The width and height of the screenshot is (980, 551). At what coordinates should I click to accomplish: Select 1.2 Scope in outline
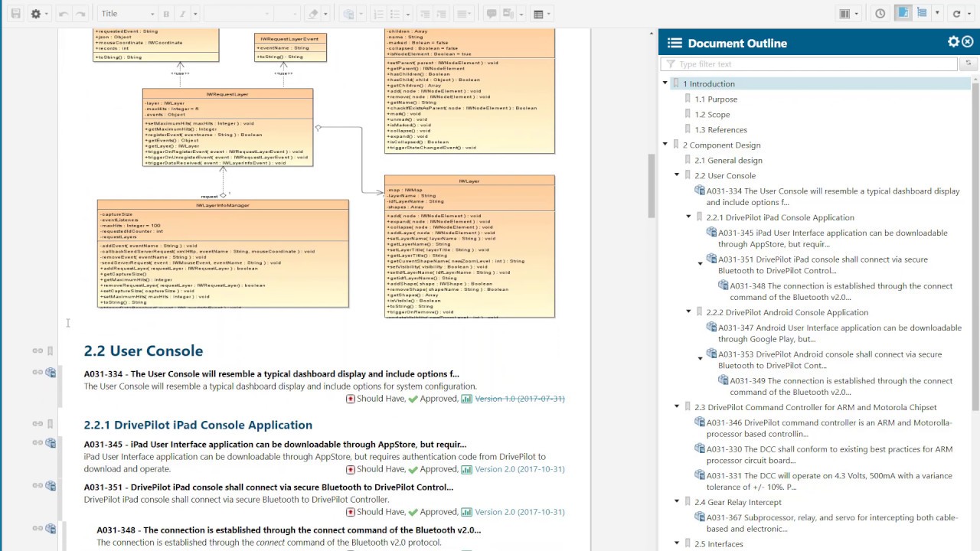point(712,114)
